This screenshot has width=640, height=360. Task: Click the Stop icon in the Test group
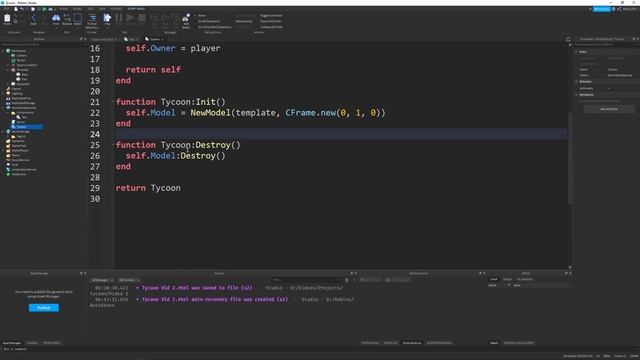142,19
